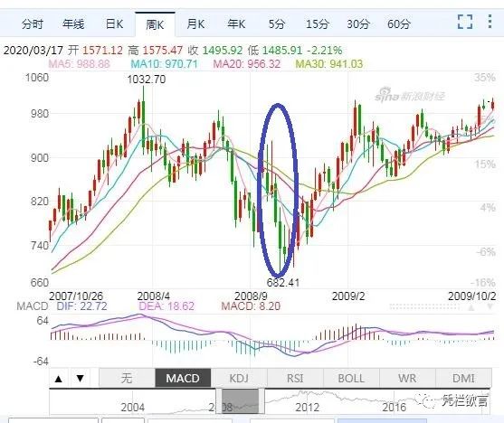Click the DIF: 22.72 readout

click(81, 306)
